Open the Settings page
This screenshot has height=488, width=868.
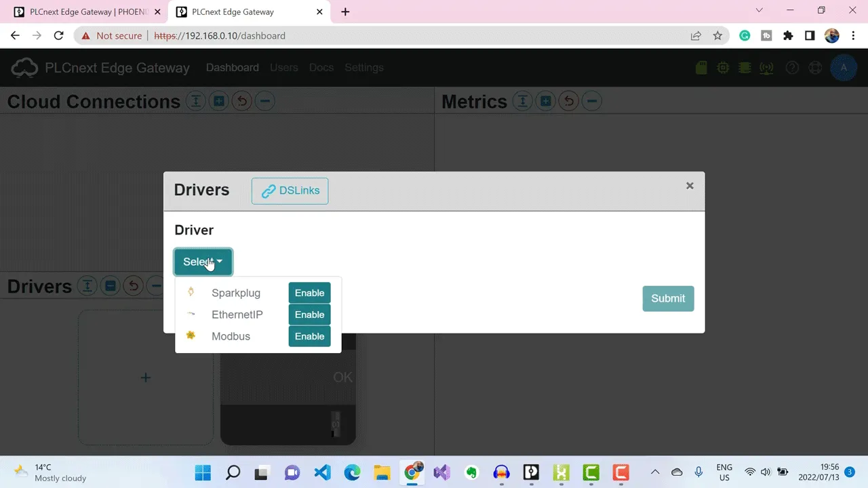click(x=364, y=68)
